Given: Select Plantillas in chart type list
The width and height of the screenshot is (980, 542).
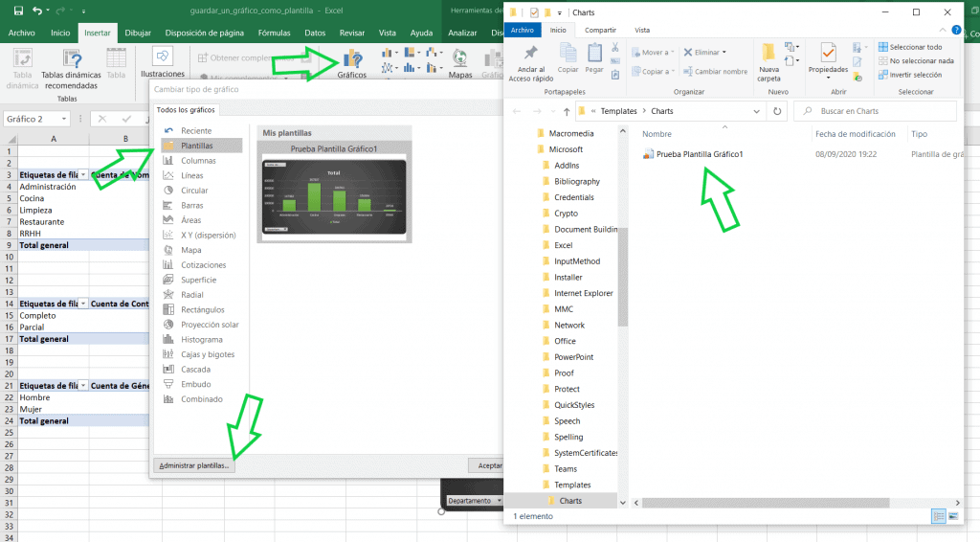Looking at the screenshot, I should 201,146.
